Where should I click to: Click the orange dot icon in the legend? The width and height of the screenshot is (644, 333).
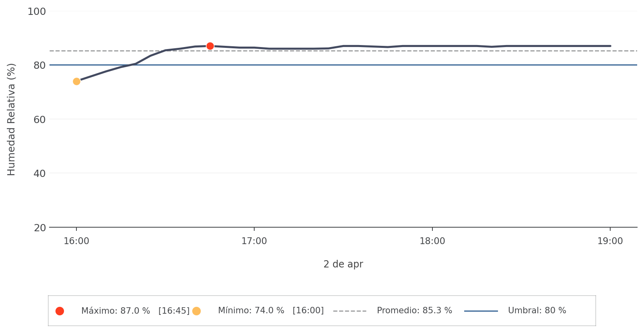click(x=196, y=311)
